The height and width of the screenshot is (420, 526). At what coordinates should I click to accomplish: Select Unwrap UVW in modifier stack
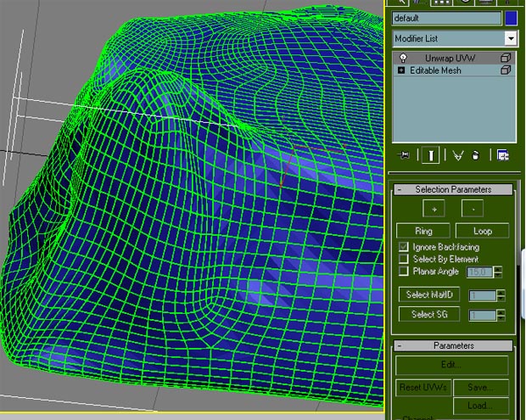click(450, 58)
